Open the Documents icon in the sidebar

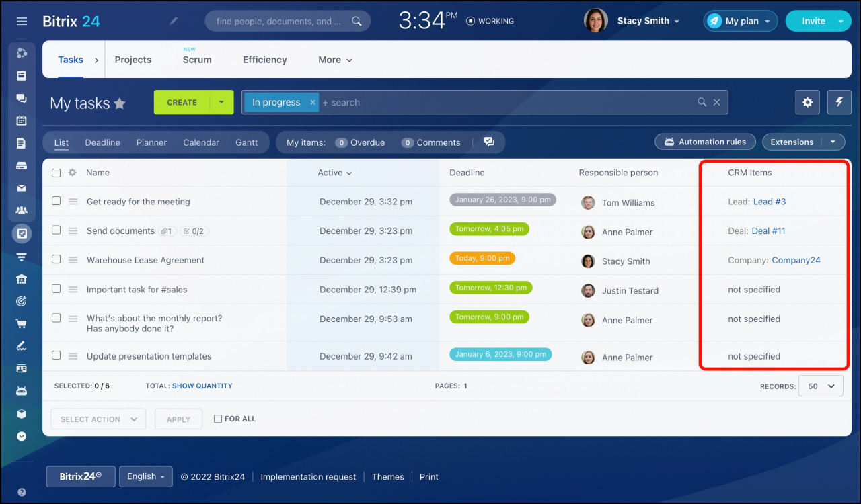[x=22, y=143]
